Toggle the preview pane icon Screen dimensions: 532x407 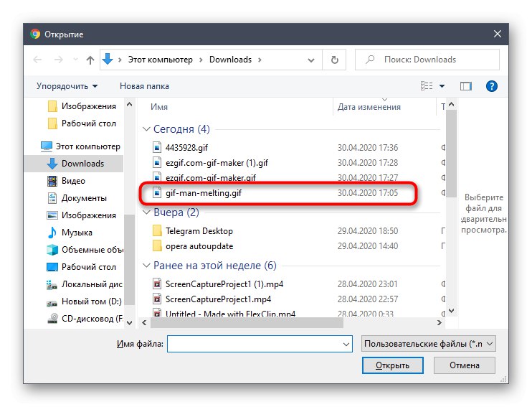coord(466,86)
